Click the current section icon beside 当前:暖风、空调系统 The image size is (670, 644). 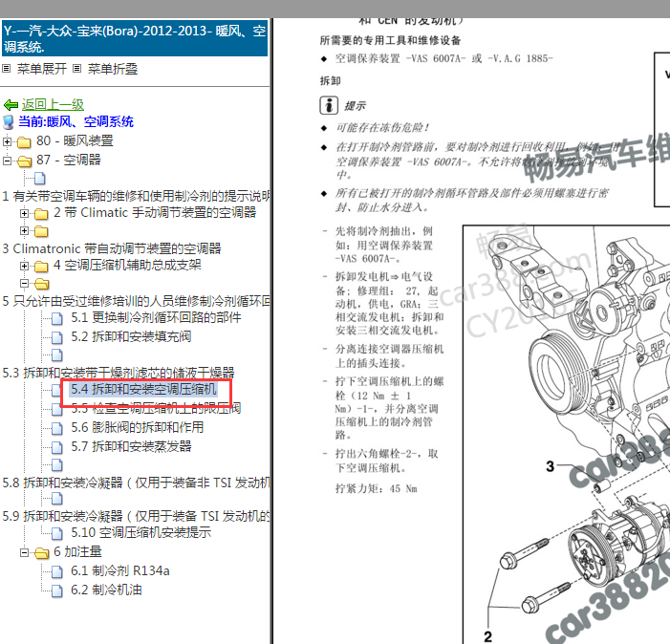point(9,122)
